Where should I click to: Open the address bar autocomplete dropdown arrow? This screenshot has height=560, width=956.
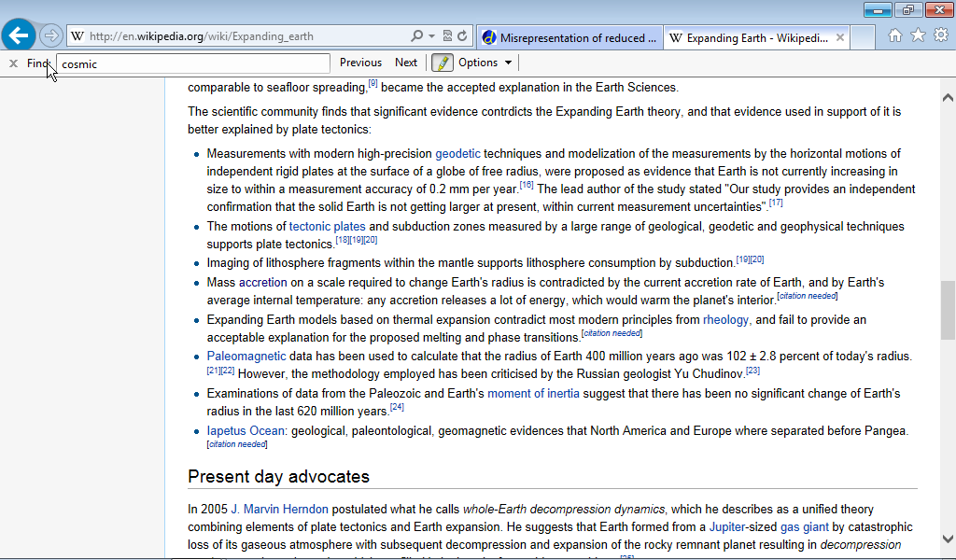coord(431,36)
